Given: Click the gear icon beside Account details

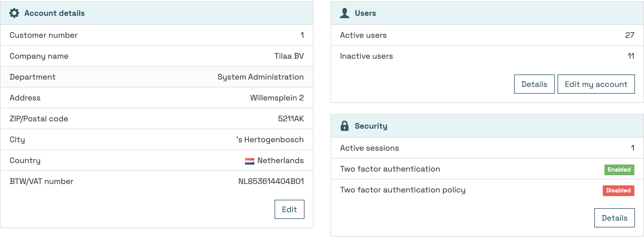Looking at the screenshot, I should coord(14,13).
